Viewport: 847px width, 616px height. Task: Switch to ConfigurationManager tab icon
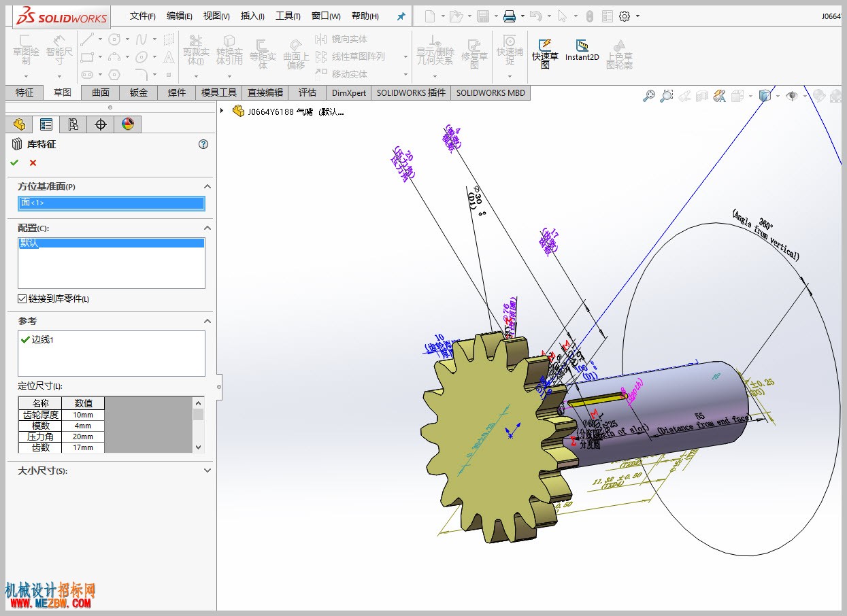click(73, 124)
